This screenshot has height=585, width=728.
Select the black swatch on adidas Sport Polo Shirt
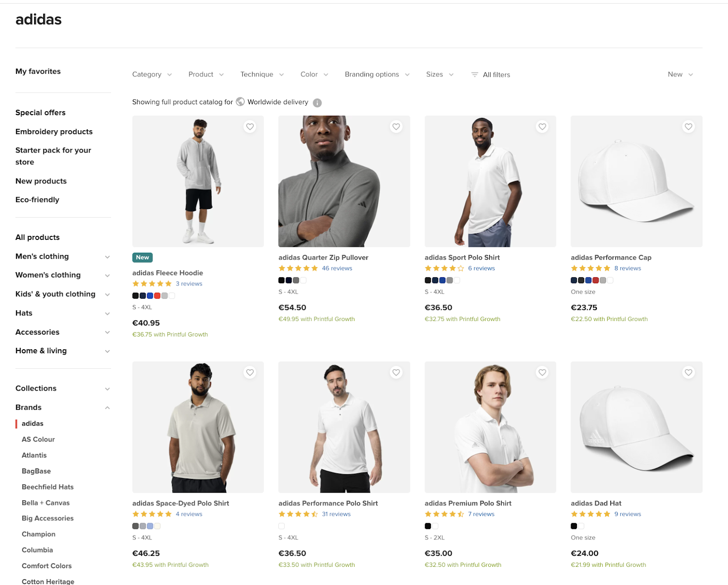click(x=428, y=280)
